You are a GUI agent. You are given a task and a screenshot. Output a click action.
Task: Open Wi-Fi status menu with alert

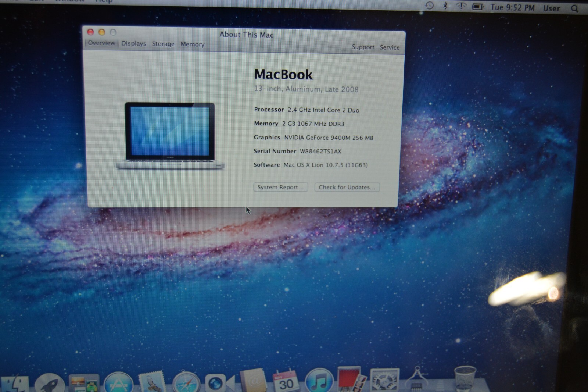point(461,6)
